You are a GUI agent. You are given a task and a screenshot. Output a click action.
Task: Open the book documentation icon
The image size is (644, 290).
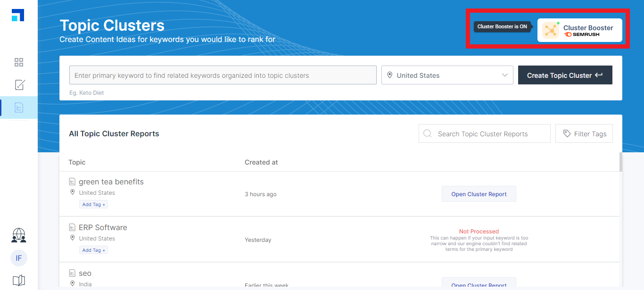(19, 281)
